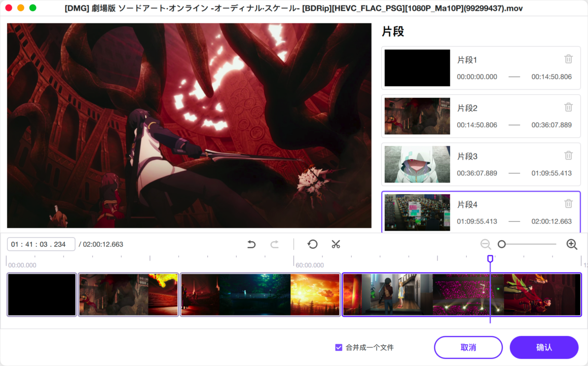Click the redo arrow icon
The image size is (588, 366).
click(275, 244)
